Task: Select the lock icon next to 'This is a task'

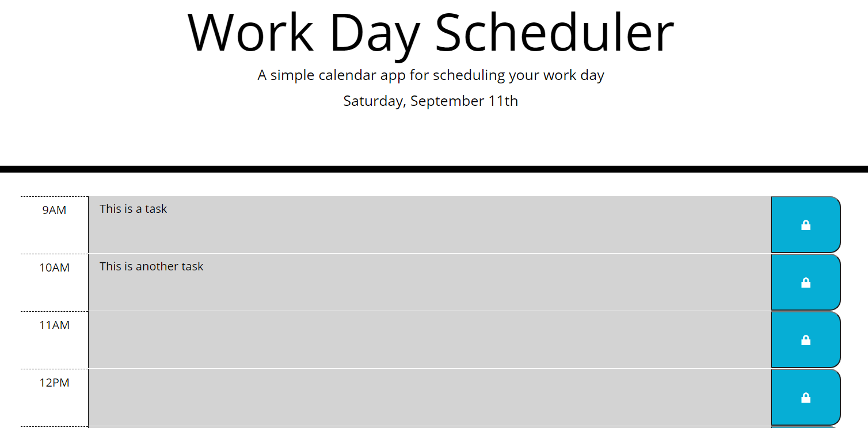Action: pos(805,224)
